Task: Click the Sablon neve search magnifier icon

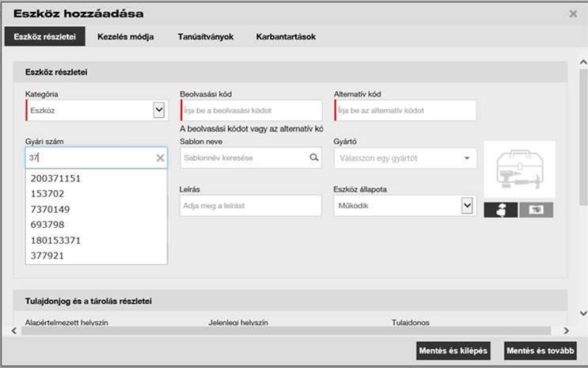Action: pos(314,157)
